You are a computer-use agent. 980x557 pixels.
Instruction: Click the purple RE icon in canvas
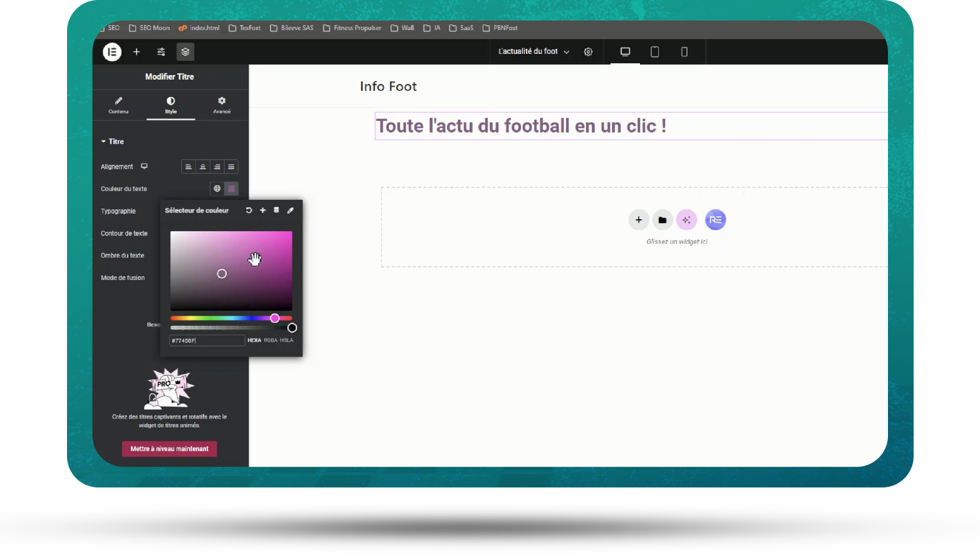click(716, 220)
